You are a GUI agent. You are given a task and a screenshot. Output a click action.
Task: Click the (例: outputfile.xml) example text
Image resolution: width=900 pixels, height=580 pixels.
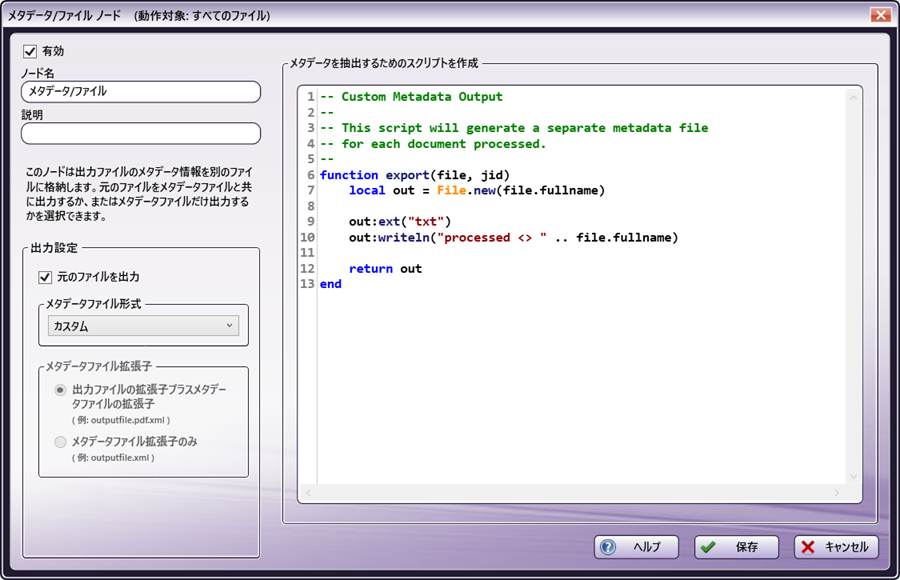[113, 458]
